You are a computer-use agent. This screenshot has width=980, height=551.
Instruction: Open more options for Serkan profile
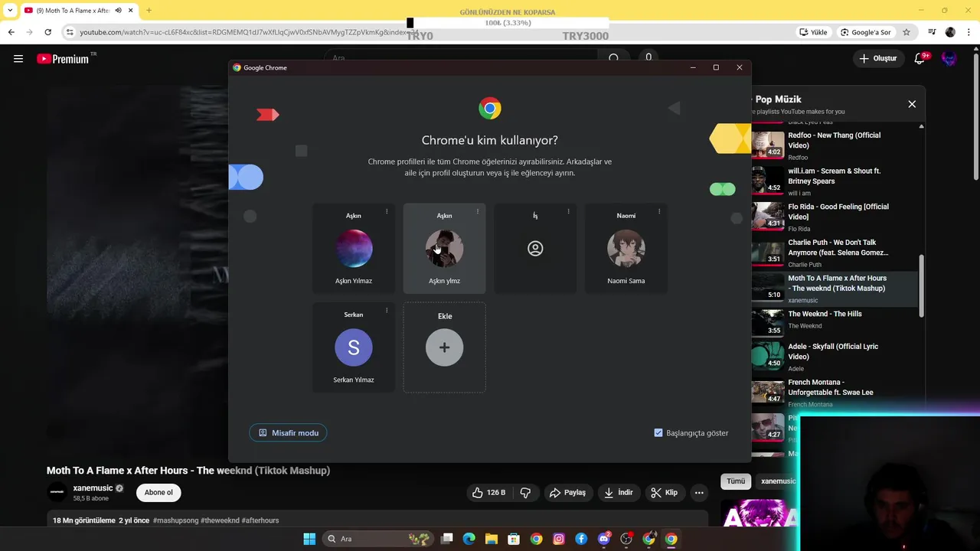tap(387, 311)
